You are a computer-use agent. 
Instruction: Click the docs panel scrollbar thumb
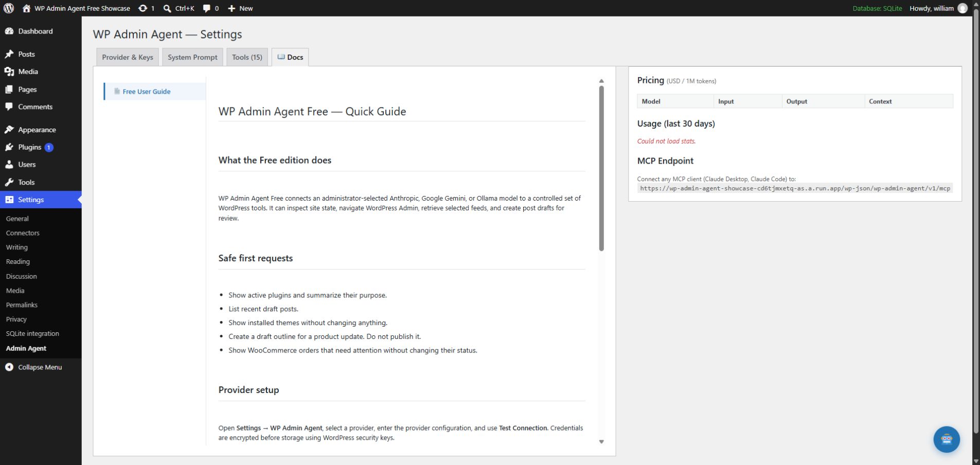tap(601, 168)
